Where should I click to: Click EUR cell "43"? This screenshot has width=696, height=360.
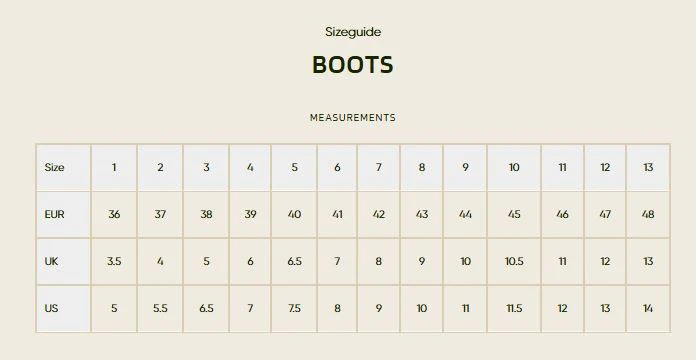[422, 214]
